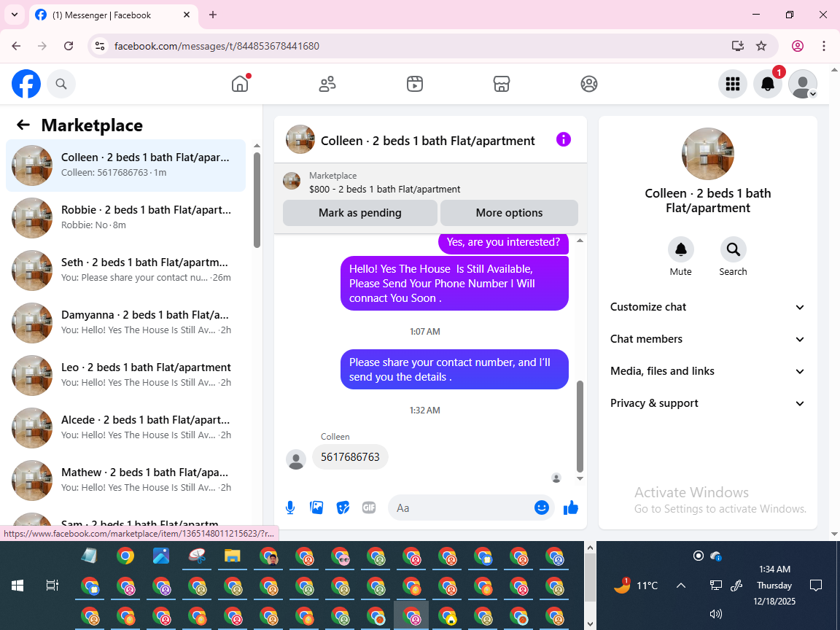Screen dimensions: 840x630
Task: Open the purple conversation information icon
Action: tap(564, 140)
